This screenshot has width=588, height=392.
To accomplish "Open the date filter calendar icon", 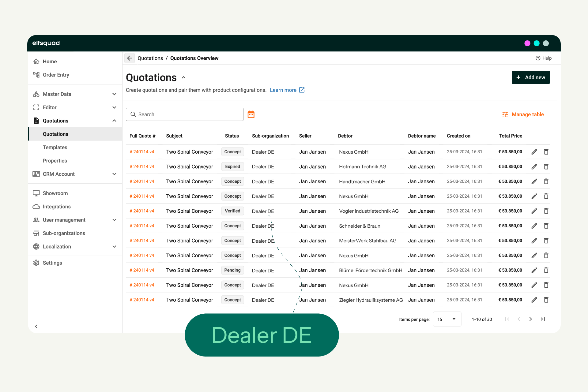I will tap(251, 114).
